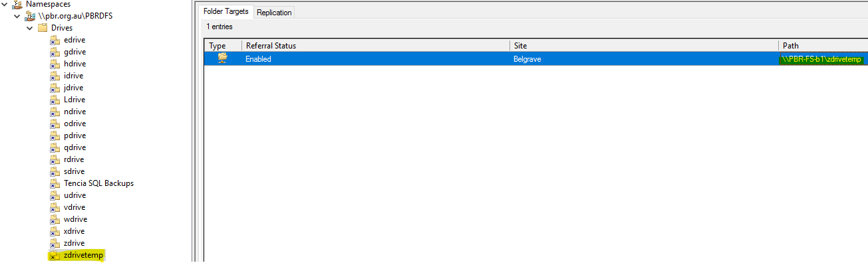Sort by the Path column header
Viewport: 868px width, 263px height.
(823, 46)
